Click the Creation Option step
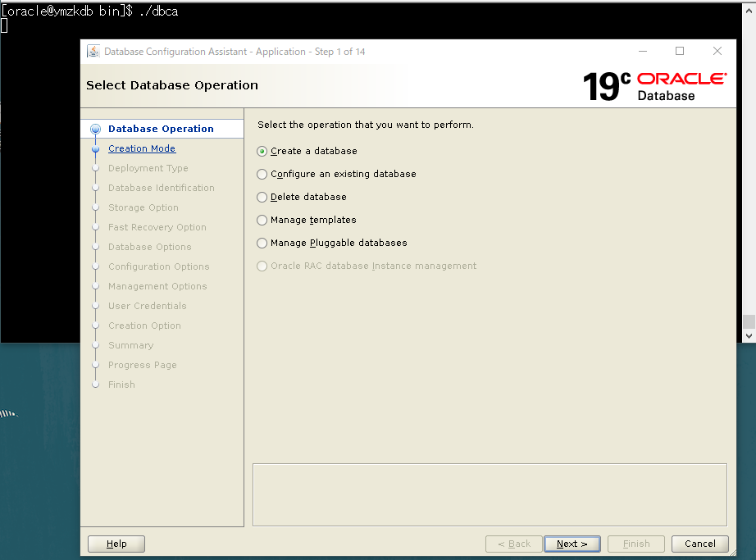This screenshot has height=560, width=756. tap(144, 326)
